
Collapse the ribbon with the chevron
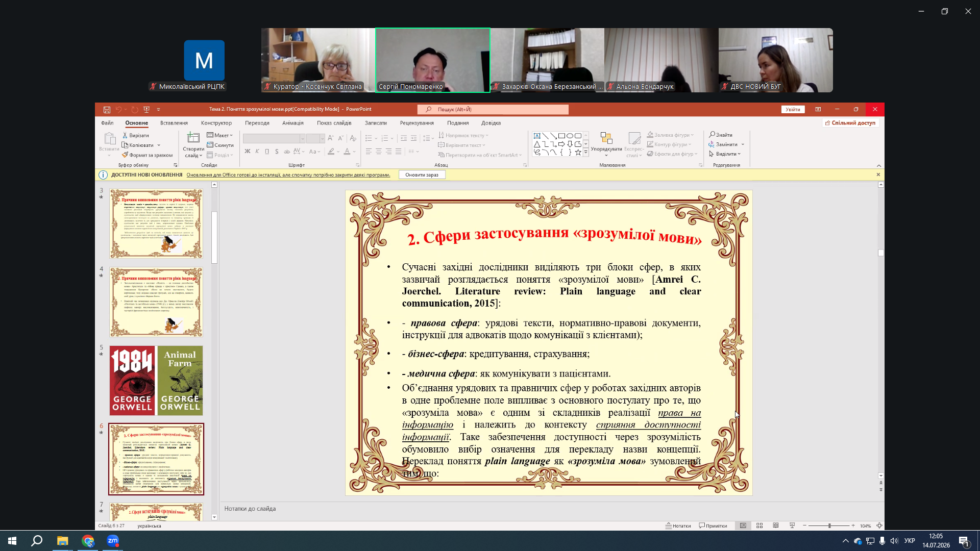(879, 165)
